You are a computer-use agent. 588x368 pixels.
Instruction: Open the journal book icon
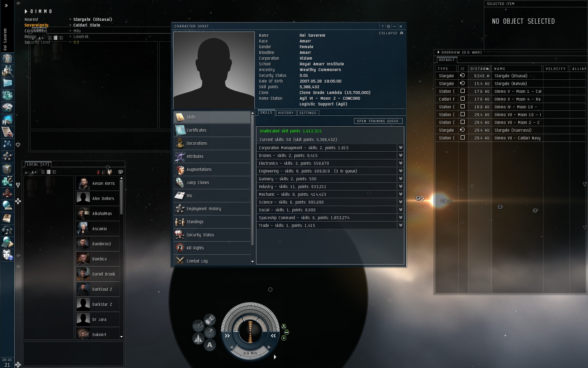pyautogui.click(x=7, y=218)
